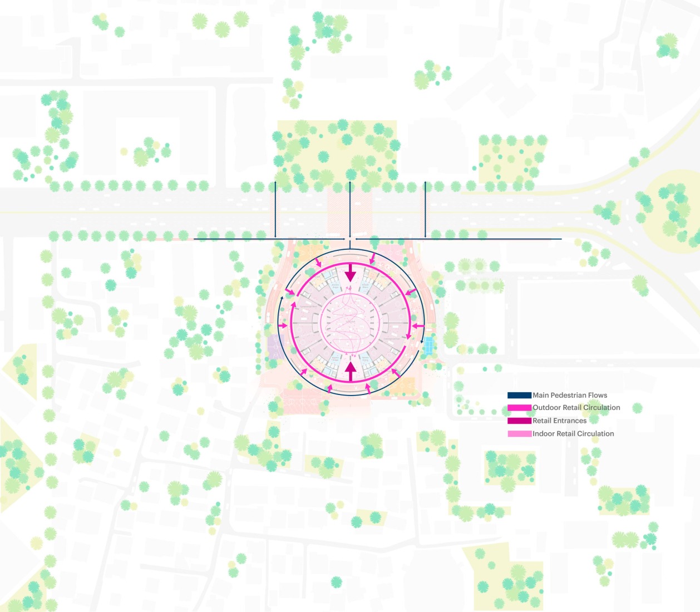Click the navy Main Pedestrian Flows swatch
Screen dimensions: 700x612
(519, 396)
